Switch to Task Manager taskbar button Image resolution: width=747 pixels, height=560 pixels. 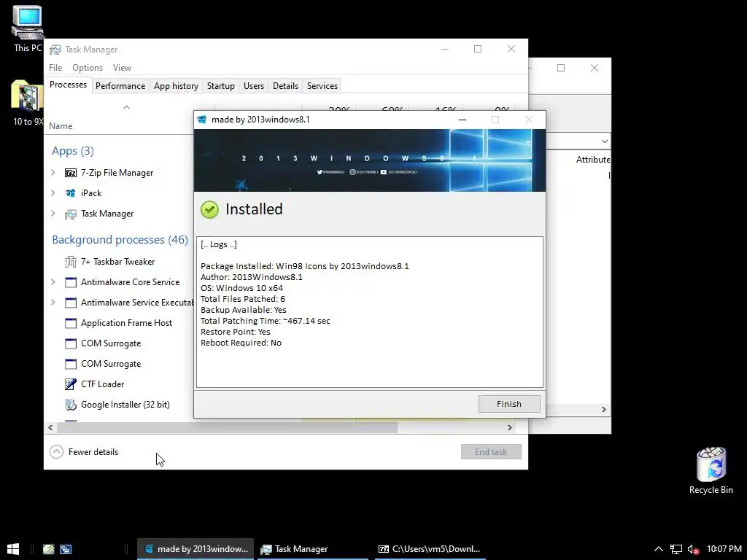[313, 549]
